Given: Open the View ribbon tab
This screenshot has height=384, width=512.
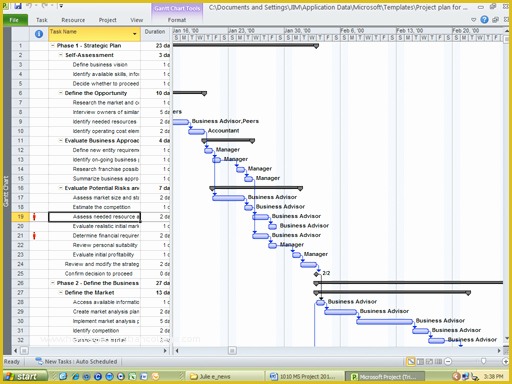Looking at the screenshot, I should click(x=136, y=20).
